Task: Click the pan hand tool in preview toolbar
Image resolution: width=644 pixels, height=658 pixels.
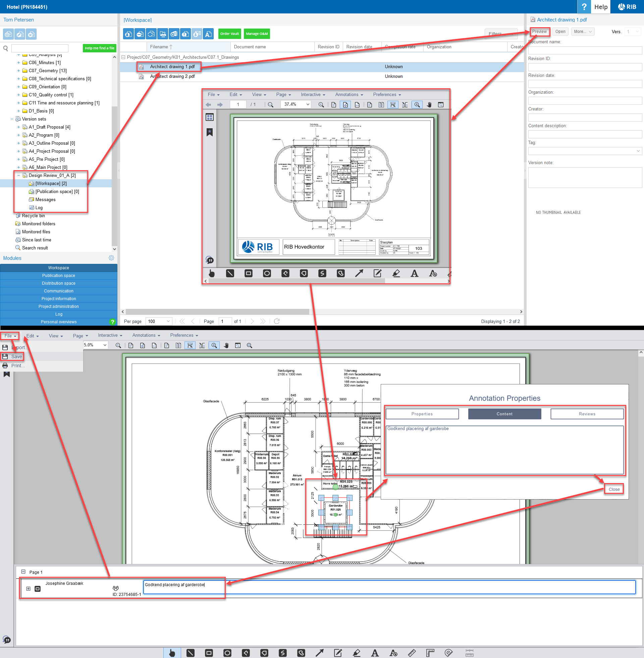Action: coord(429,105)
